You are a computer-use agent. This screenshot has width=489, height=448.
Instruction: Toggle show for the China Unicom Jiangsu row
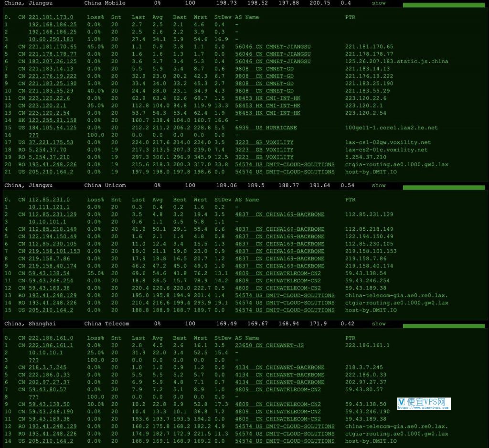coord(379,185)
